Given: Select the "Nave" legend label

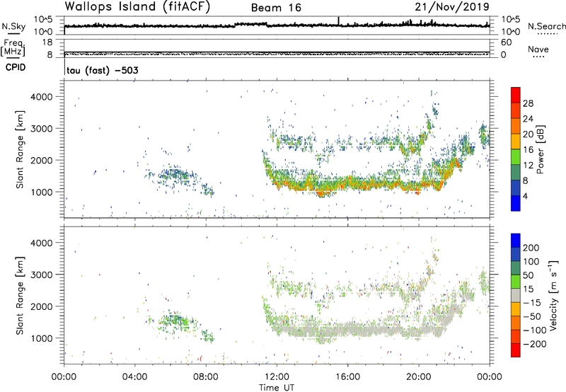Looking at the screenshot, I should point(538,49).
